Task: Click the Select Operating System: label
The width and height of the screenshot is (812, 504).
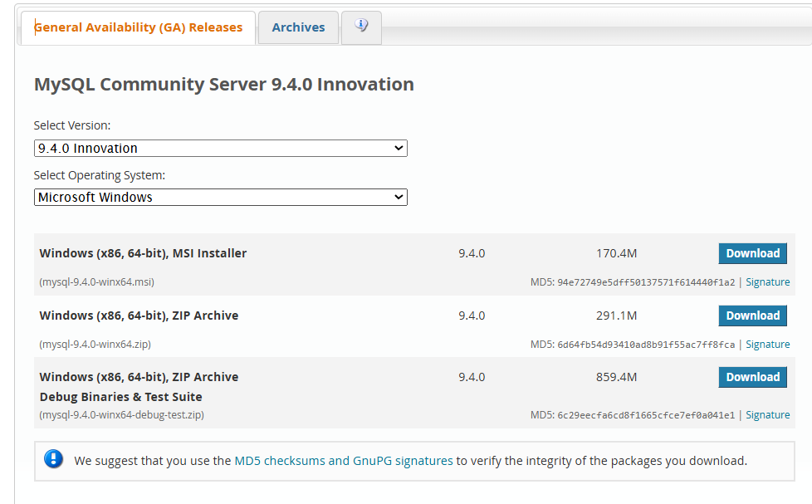Action: click(100, 175)
